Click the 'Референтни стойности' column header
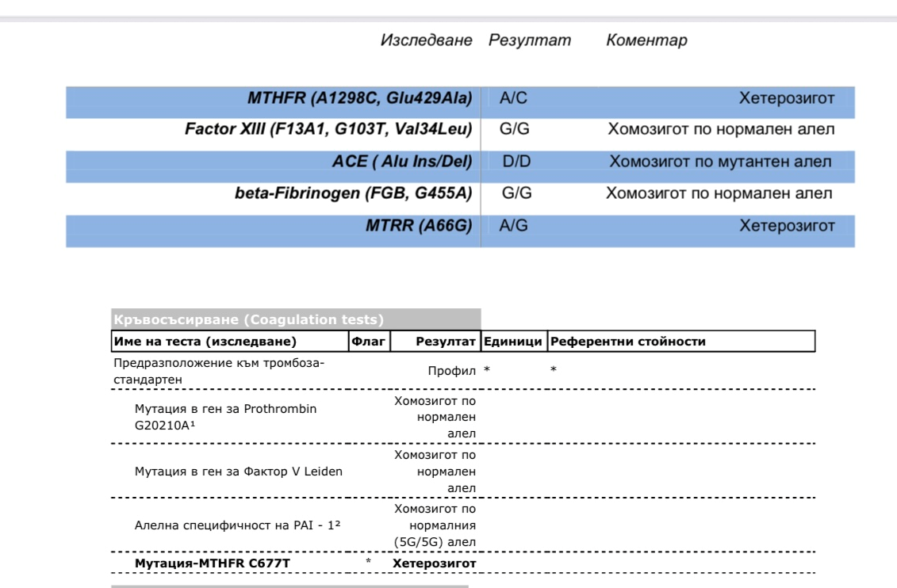This screenshot has height=588, width=897. [x=627, y=342]
